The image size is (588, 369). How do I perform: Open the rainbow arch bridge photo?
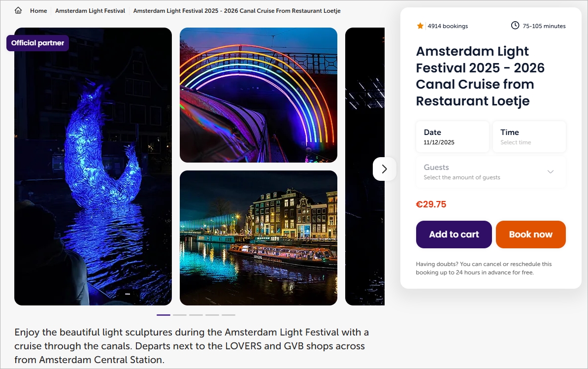[258, 95]
